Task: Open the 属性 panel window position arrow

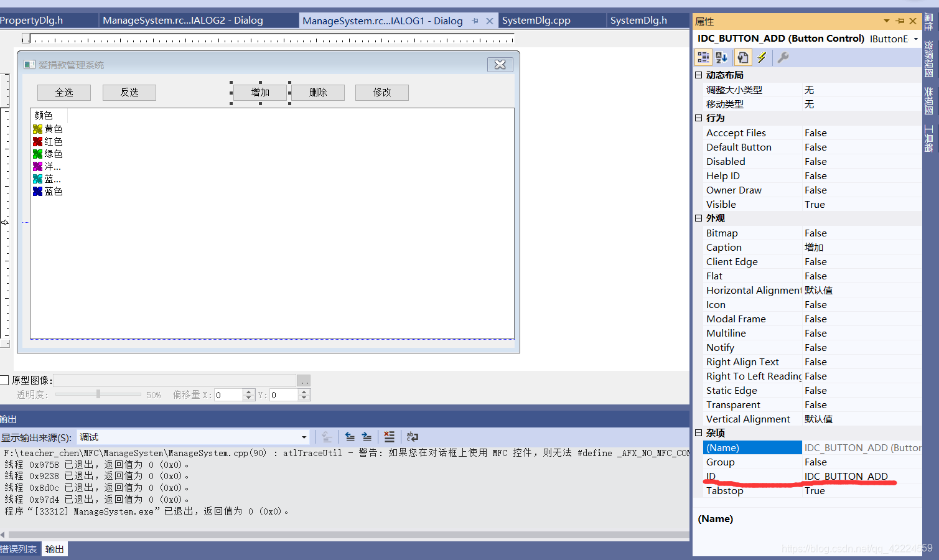Action: point(887,21)
